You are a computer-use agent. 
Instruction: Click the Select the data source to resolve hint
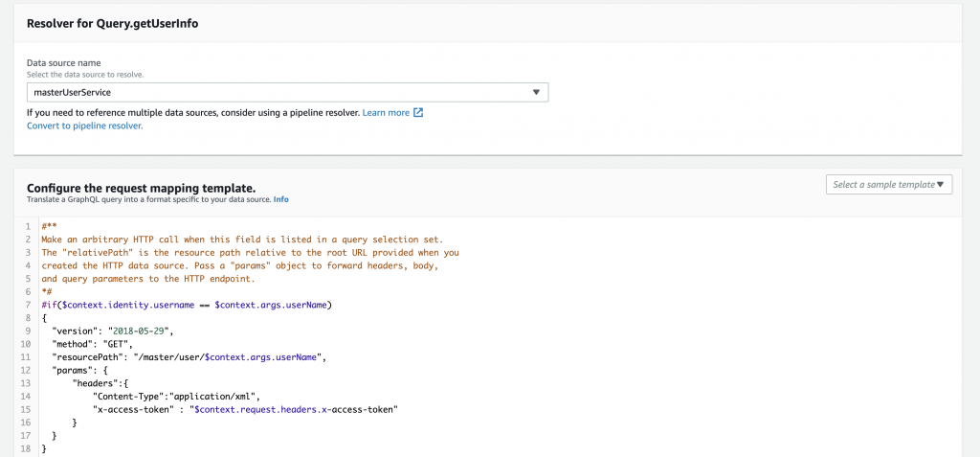click(85, 74)
